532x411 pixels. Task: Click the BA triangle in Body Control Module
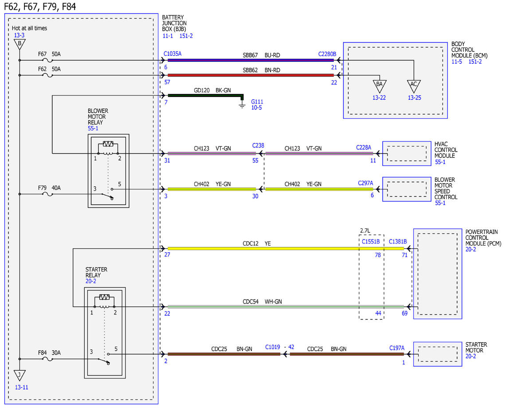point(379,85)
